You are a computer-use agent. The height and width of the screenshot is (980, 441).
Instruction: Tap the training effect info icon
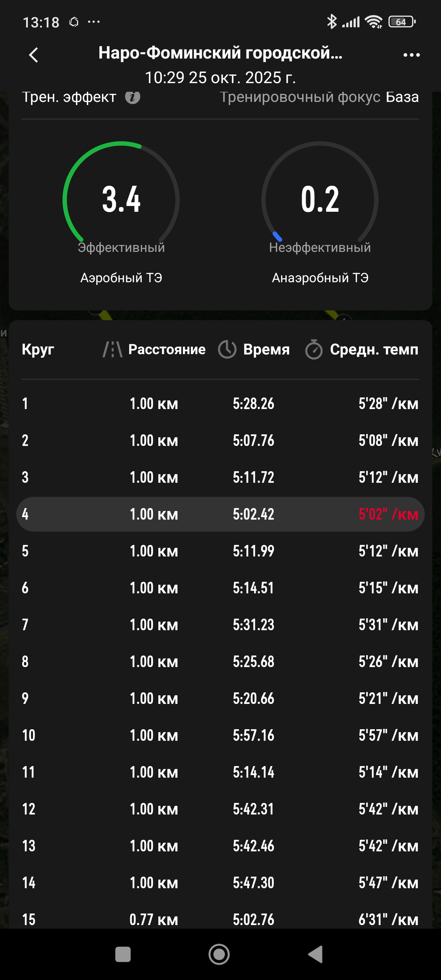click(132, 97)
